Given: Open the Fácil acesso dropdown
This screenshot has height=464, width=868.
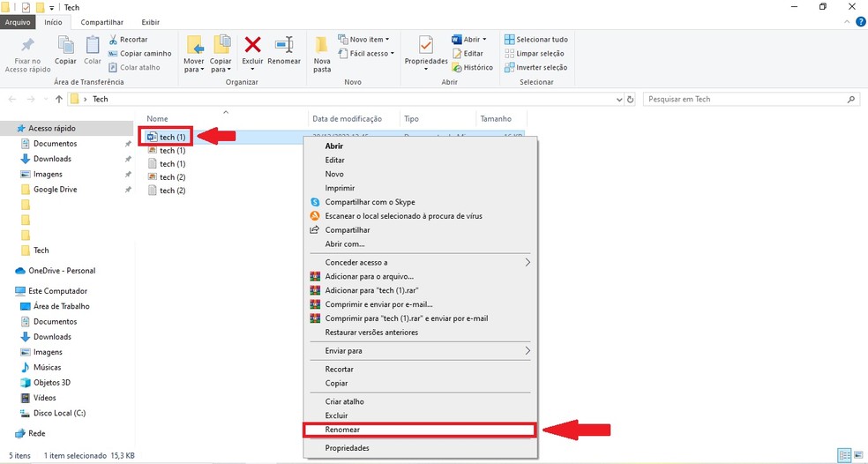Looking at the screenshot, I should pos(366,53).
